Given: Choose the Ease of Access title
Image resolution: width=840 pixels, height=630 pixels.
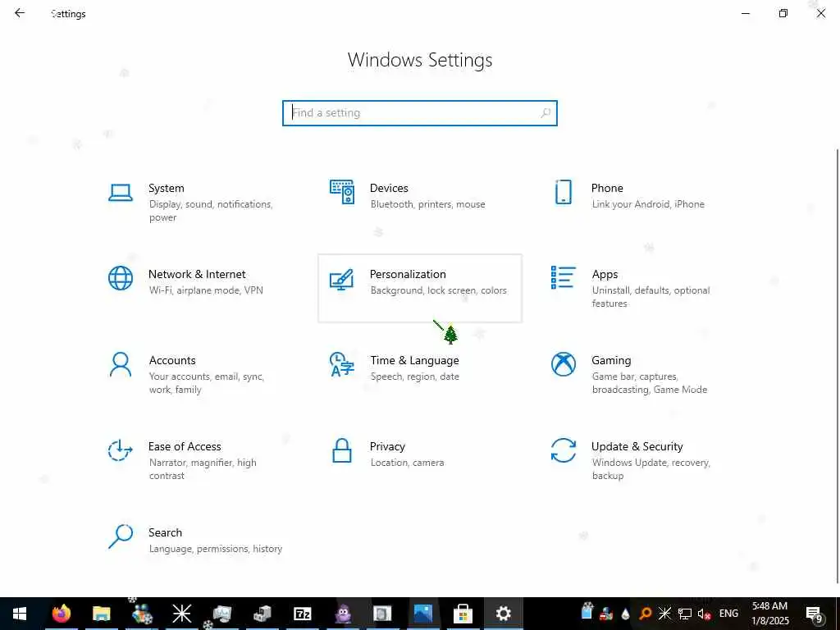Looking at the screenshot, I should click(x=185, y=446).
